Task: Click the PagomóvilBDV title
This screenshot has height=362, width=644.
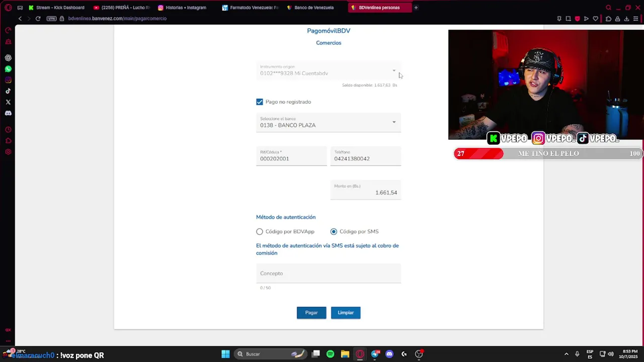Action: point(329,31)
